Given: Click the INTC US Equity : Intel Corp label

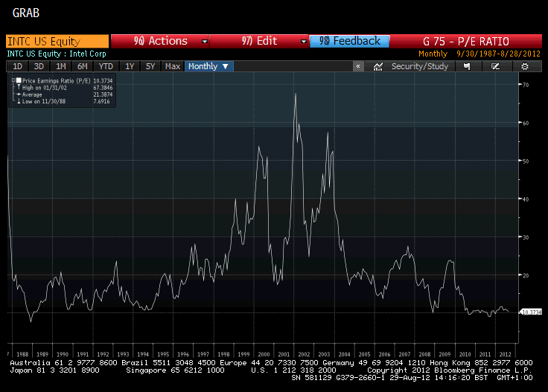Looking at the screenshot, I should pos(57,54).
